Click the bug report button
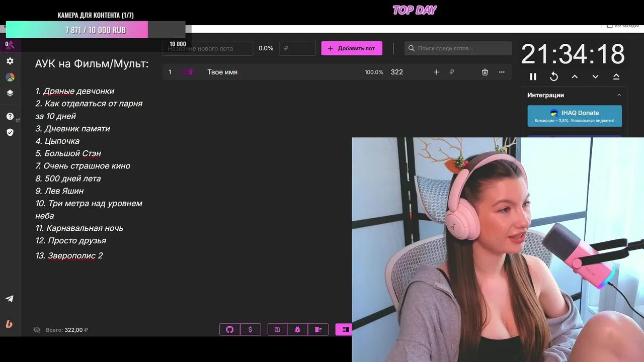The width and height of the screenshot is (644, 362). tap(297, 329)
